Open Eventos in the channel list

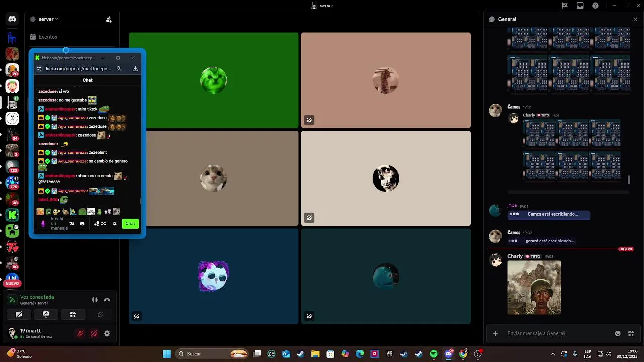(48, 37)
